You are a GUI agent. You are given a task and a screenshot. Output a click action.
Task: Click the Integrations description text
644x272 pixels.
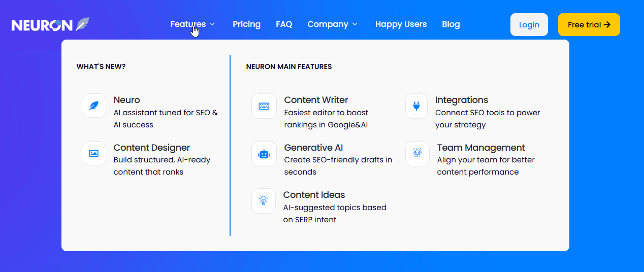[x=487, y=119]
